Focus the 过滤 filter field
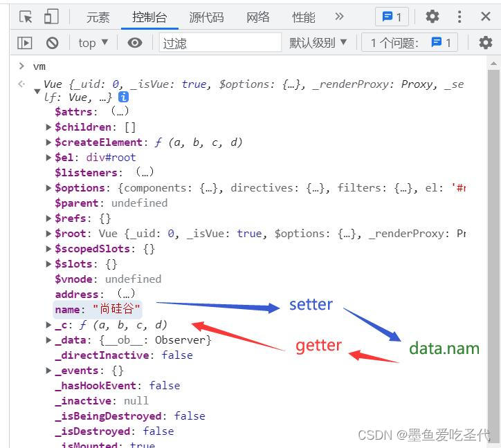This screenshot has height=448, width=501. point(220,42)
